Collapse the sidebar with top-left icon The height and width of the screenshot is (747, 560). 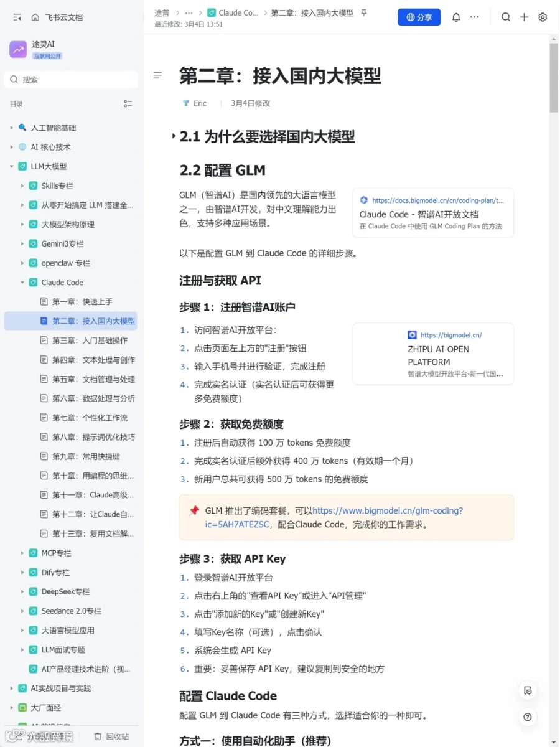pyautogui.click(x=17, y=17)
